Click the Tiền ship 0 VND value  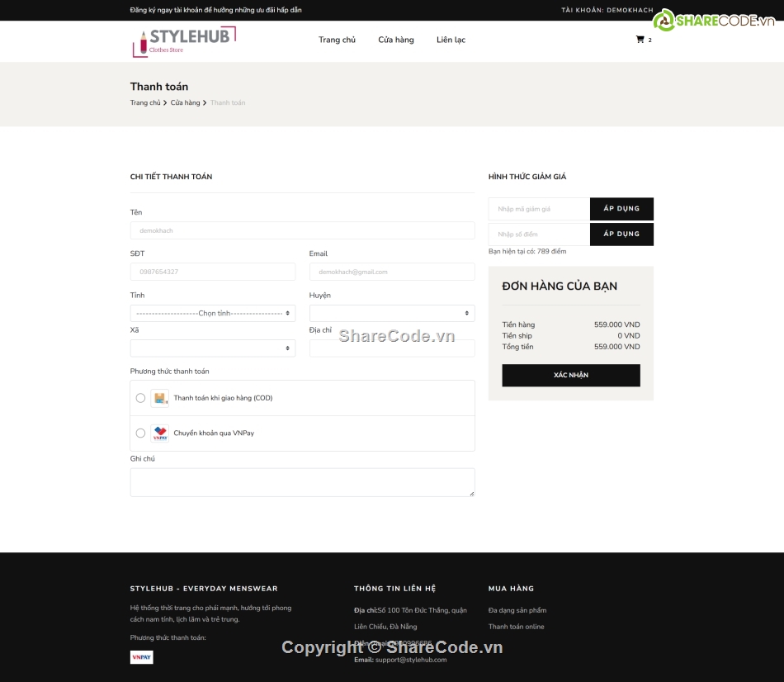pyautogui.click(x=629, y=336)
